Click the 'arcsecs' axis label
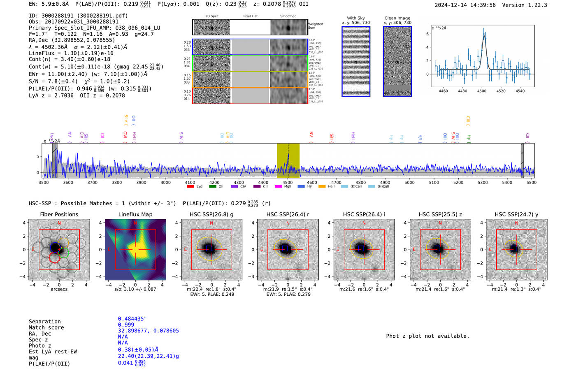This screenshot has height=392, width=576. (x=59, y=289)
